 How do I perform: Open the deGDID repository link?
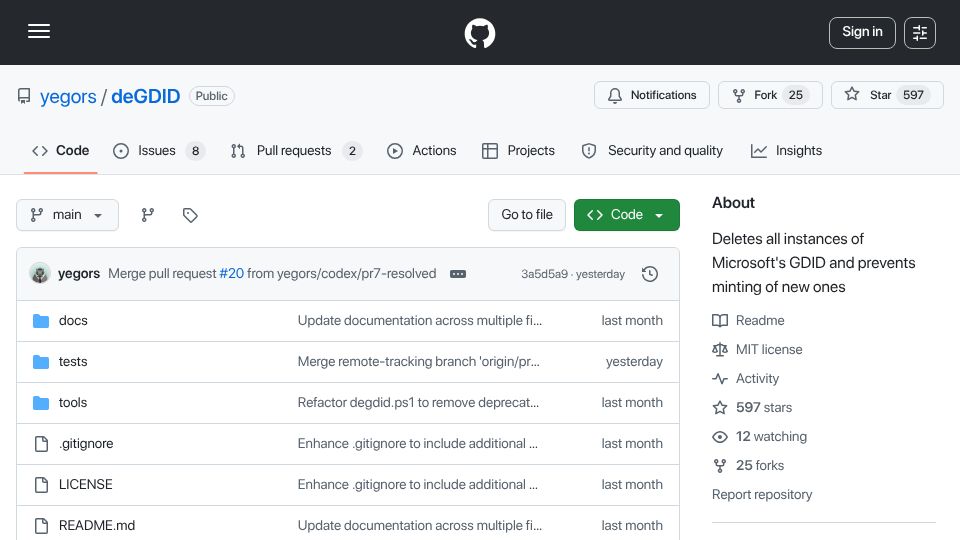coord(146,97)
